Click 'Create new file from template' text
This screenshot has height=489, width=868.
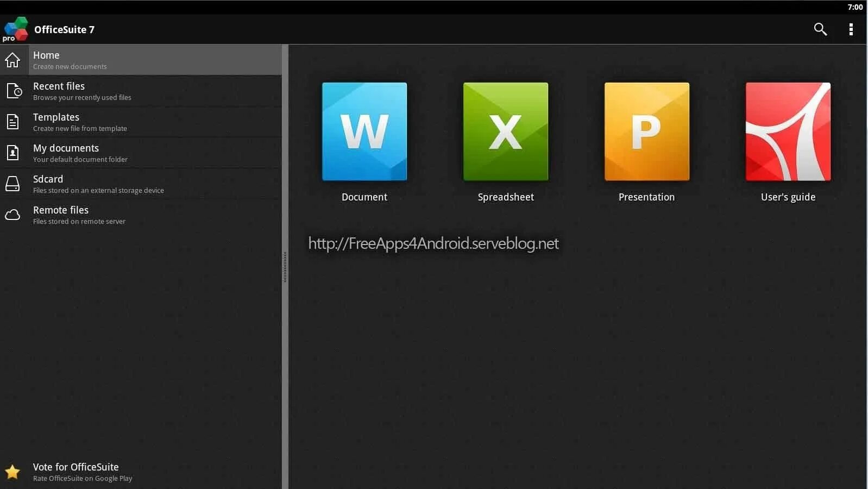tap(80, 129)
